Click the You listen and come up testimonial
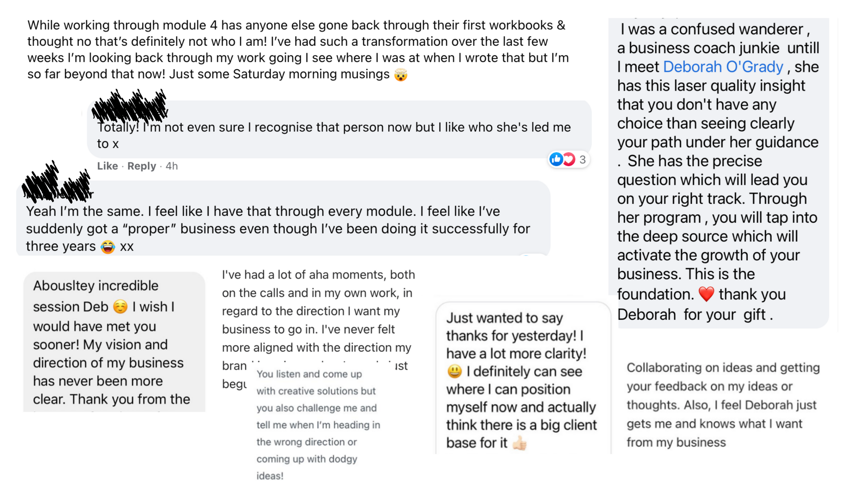This screenshot has height=488, width=868. coord(318,425)
